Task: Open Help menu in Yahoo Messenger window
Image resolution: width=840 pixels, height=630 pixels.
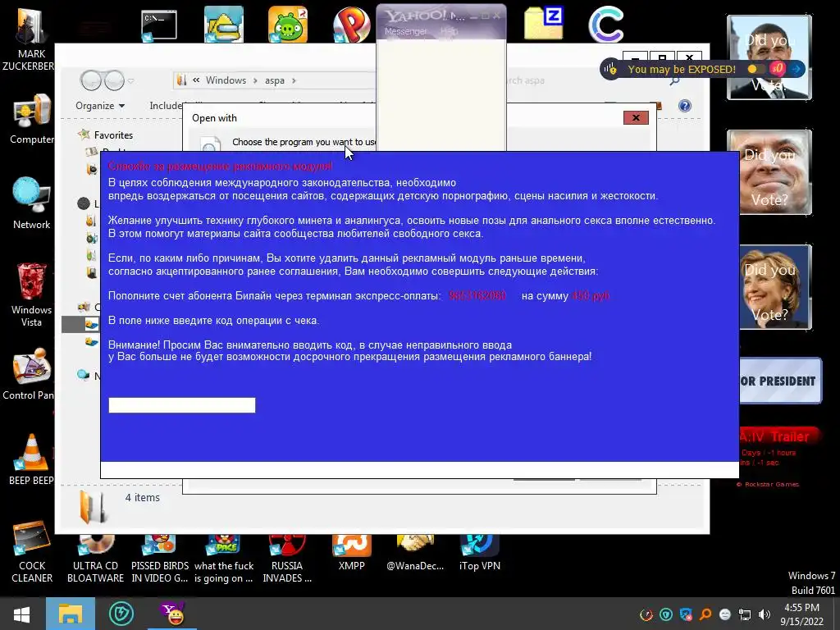Action: tap(449, 32)
